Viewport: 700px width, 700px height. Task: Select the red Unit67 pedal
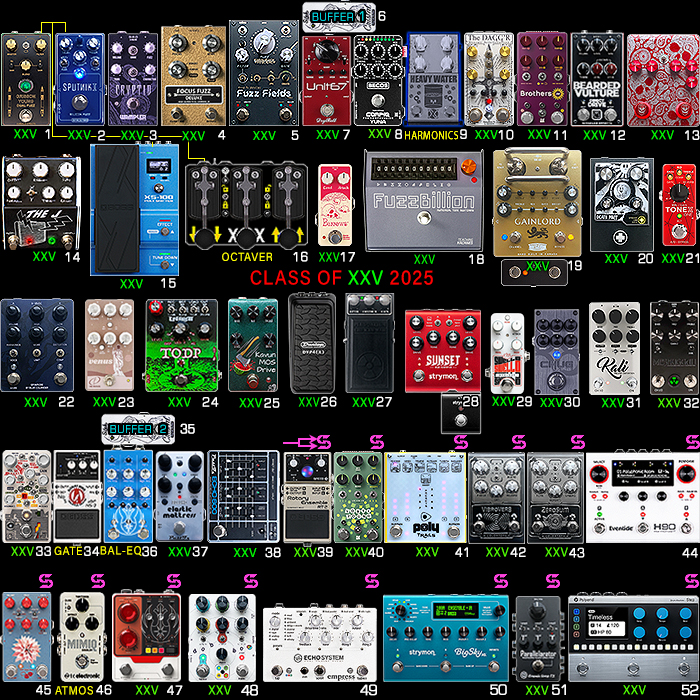[327, 81]
